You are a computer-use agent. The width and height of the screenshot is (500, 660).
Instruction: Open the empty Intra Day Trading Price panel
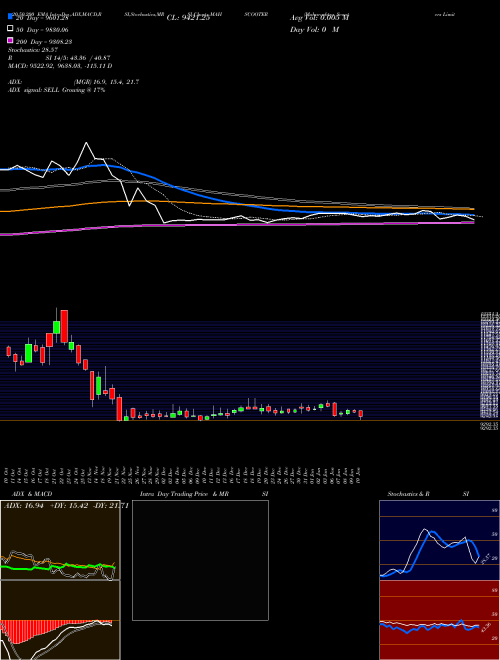[x=200, y=560]
